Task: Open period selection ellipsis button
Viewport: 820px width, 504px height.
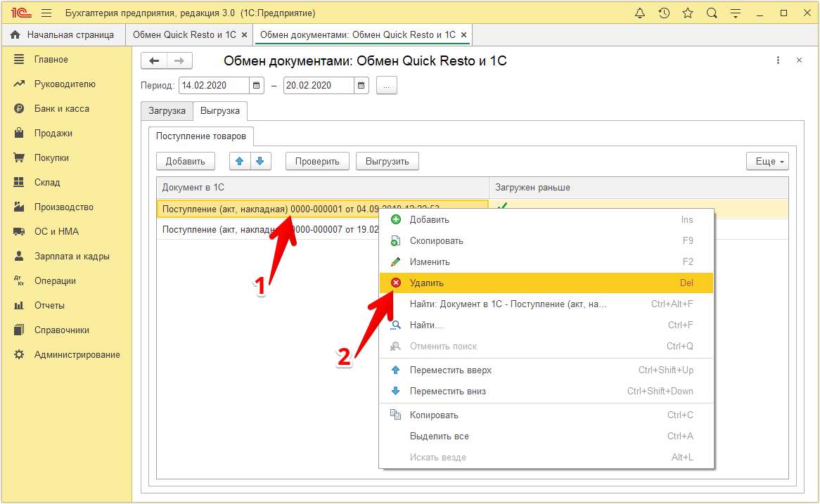Action: point(387,85)
